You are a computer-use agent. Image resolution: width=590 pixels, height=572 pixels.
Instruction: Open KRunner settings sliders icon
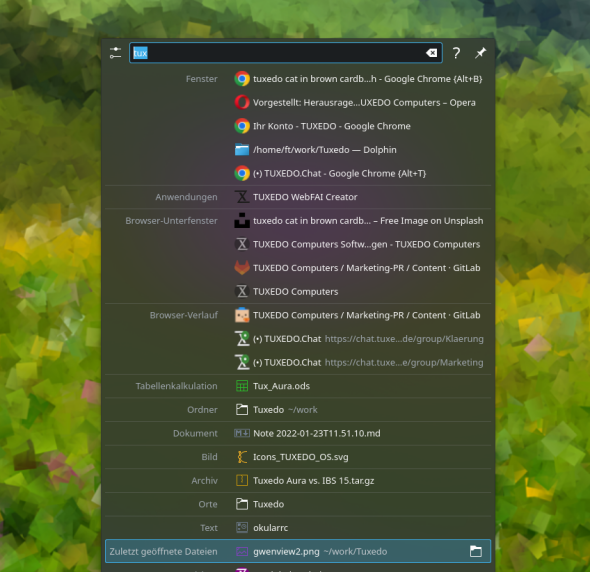coord(115,53)
